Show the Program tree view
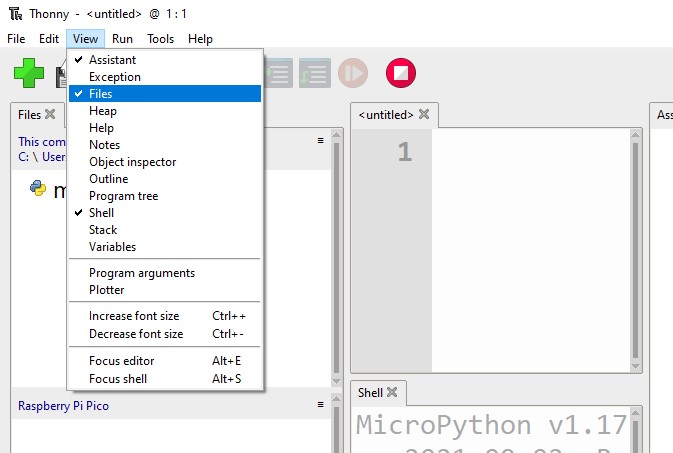Image resolution: width=673 pixels, height=453 pixels. 165,196
